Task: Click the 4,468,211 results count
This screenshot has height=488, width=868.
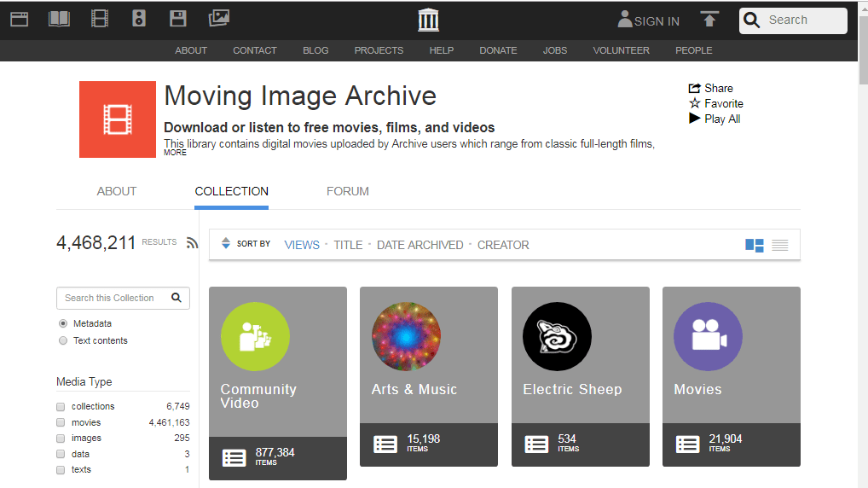Action: tap(95, 242)
